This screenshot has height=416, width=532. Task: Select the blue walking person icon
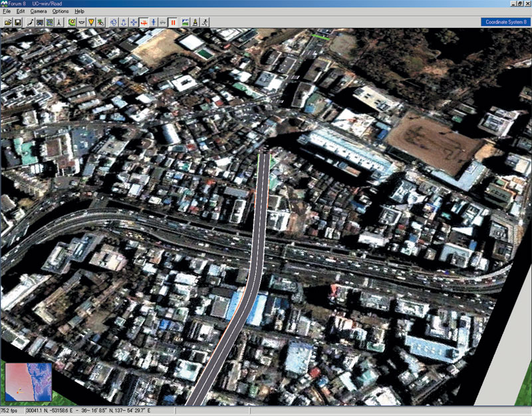(x=154, y=23)
